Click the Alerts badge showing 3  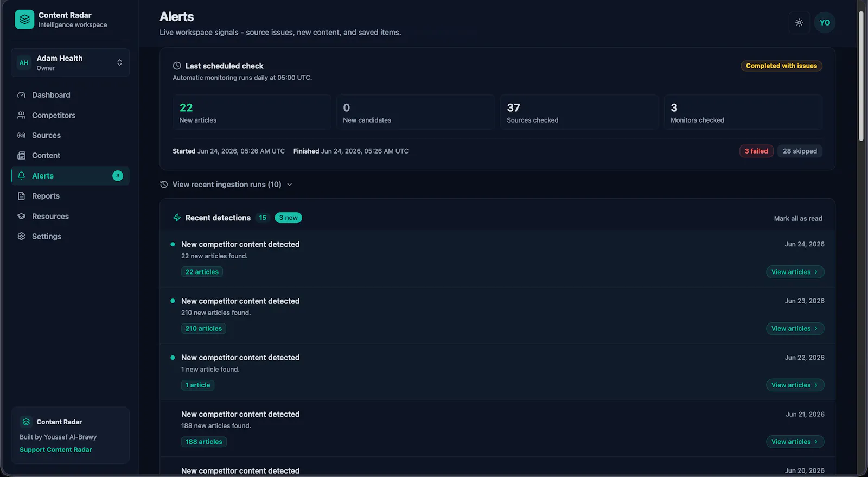pyautogui.click(x=118, y=176)
